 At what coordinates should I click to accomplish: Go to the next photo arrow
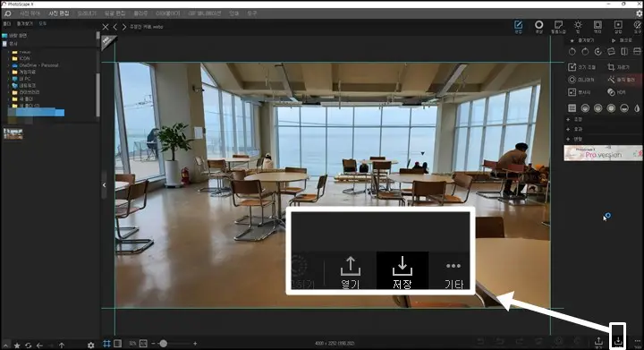point(124,27)
